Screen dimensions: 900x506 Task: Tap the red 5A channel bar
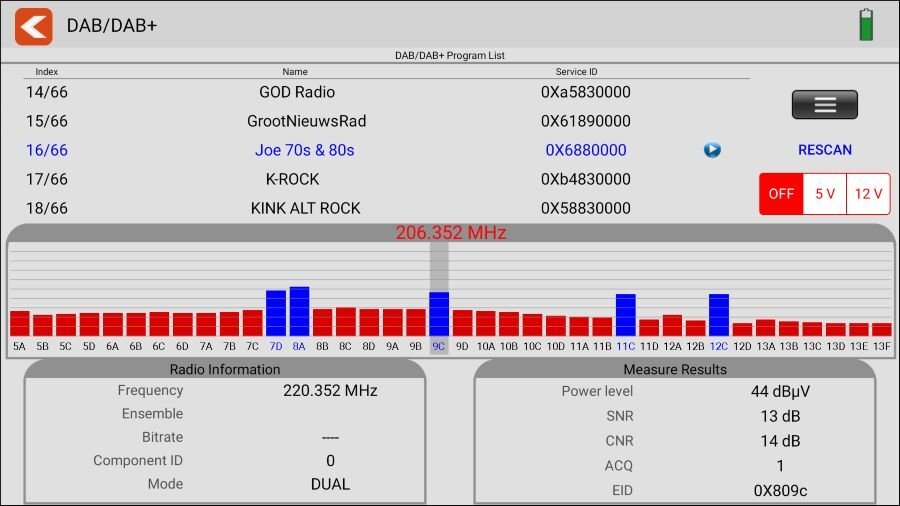(19, 323)
